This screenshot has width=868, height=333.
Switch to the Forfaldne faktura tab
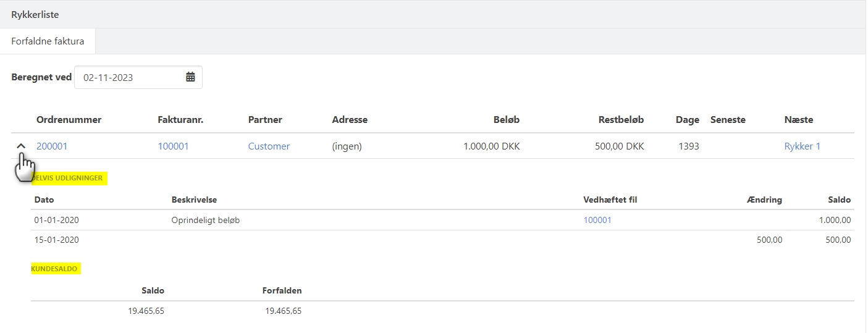pyautogui.click(x=48, y=41)
